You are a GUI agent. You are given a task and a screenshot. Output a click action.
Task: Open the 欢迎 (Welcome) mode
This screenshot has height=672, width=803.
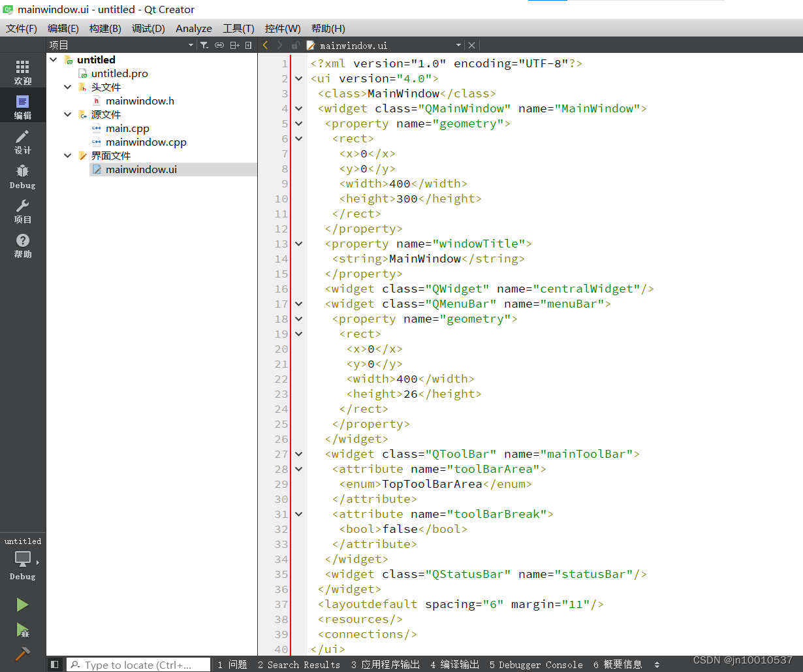click(23, 72)
